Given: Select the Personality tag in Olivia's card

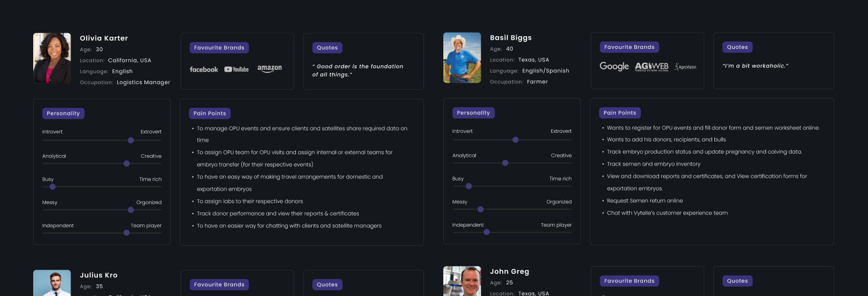Looking at the screenshot, I should point(63,113).
